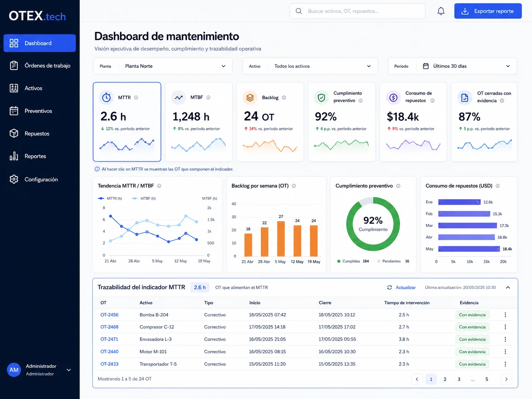Open row actions menu for OT-2456
The image size is (532, 399).
click(x=505, y=315)
